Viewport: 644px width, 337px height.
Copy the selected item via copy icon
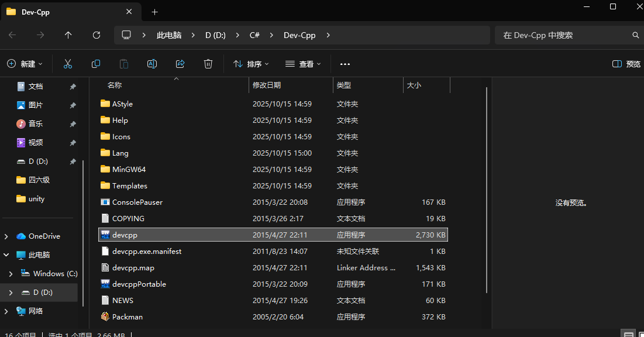click(95, 64)
